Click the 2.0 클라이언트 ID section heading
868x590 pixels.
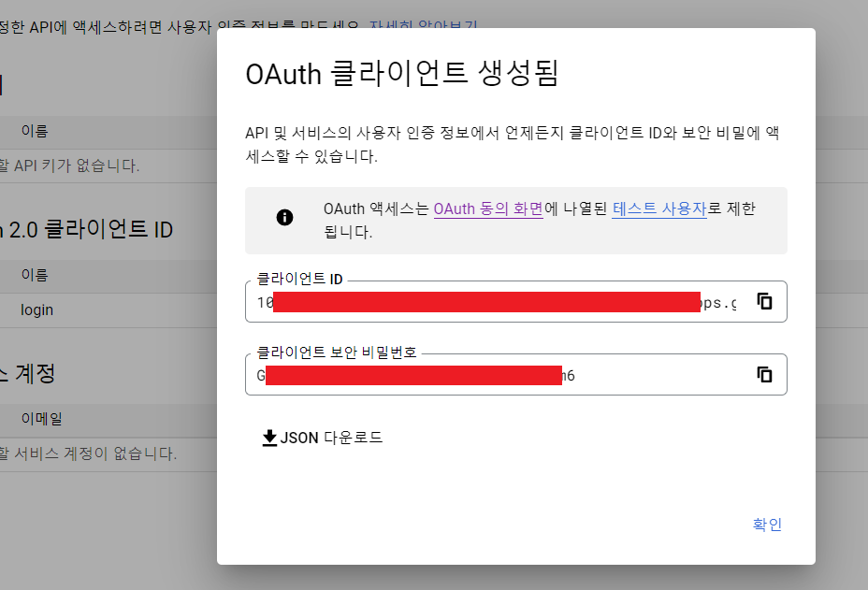tap(86, 229)
